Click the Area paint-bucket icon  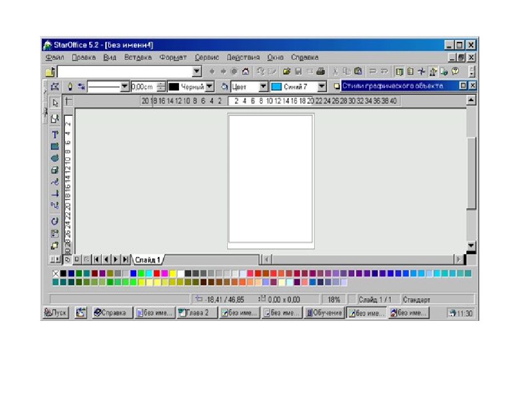pyautogui.click(x=224, y=86)
